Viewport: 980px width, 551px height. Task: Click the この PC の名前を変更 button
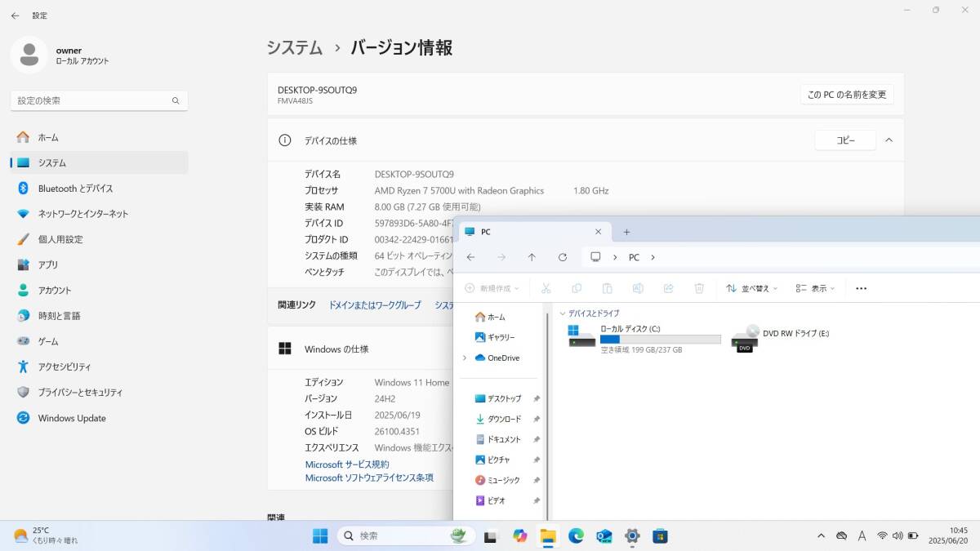click(x=846, y=95)
